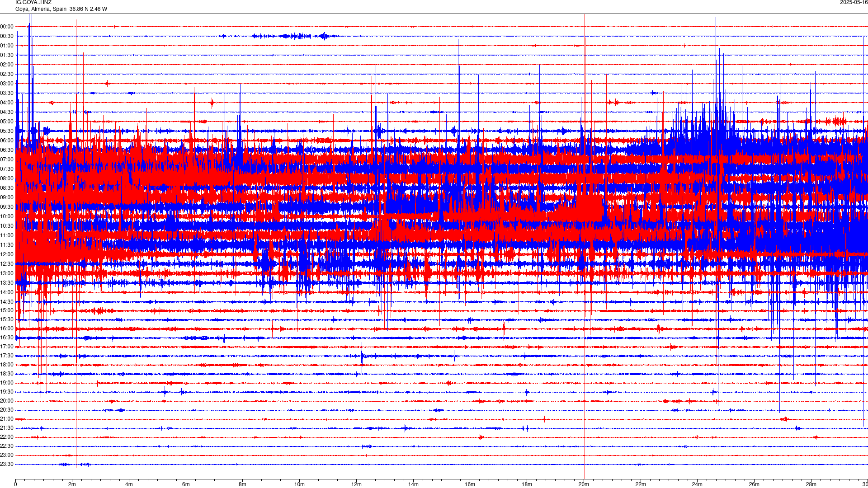This screenshot has width=868, height=488.
Task: Click the 8m tick on the time axis
Action: coord(243,484)
